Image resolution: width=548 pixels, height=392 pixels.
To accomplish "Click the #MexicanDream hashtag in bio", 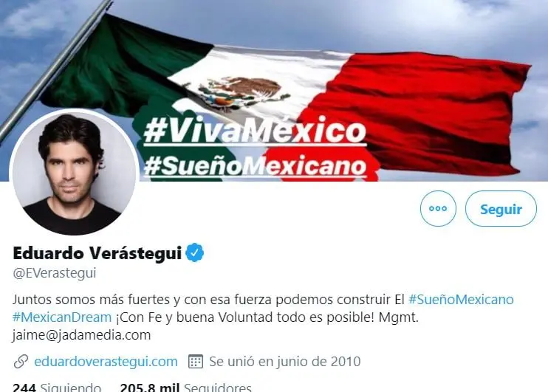I will tap(62, 317).
